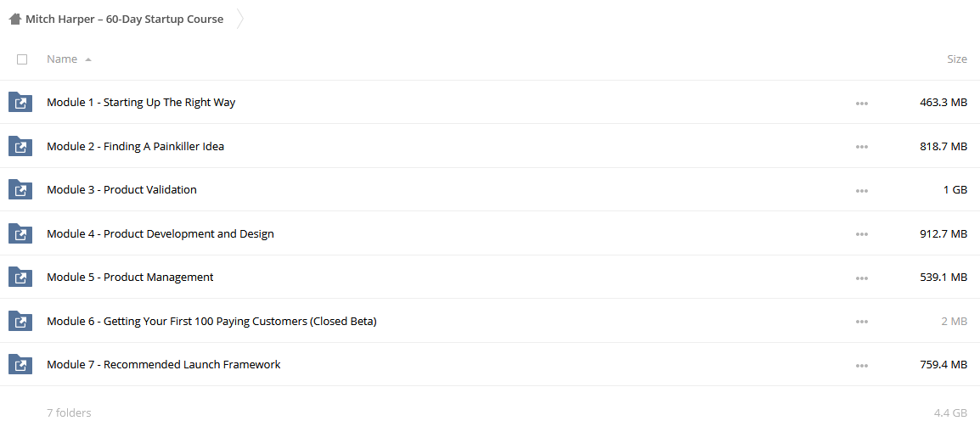Open Module 4 - Product Development and Design

pyautogui.click(x=161, y=234)
